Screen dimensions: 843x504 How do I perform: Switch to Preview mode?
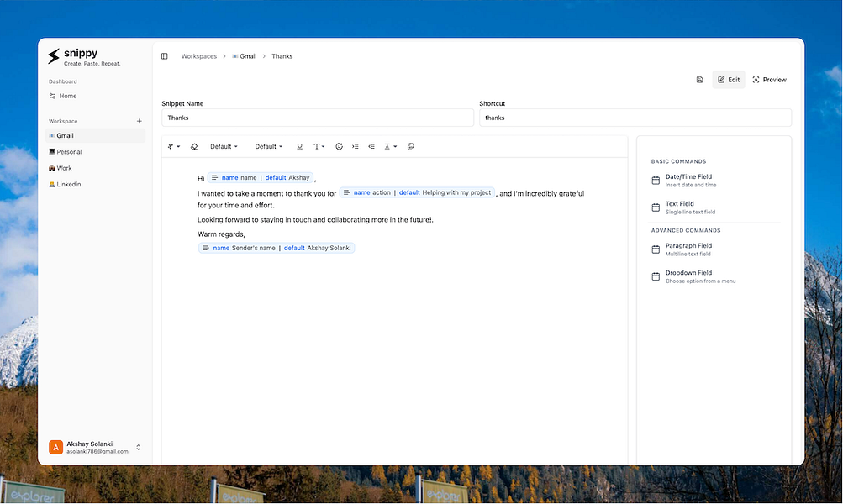click(x=769, y=80)
